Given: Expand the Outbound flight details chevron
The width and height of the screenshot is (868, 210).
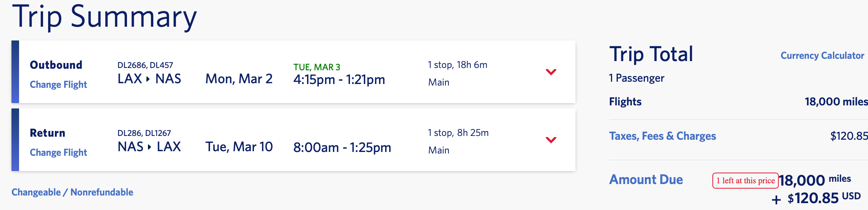Looking at the screenshot, I should [x=551, y=72].
